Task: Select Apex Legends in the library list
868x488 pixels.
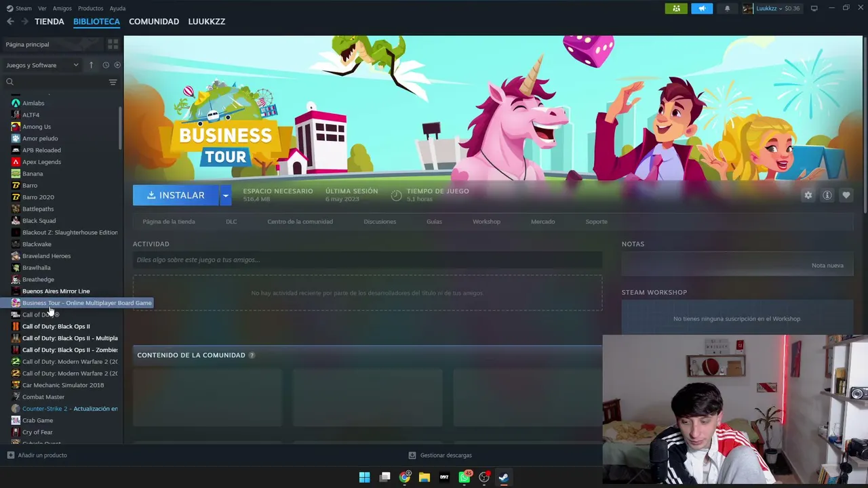Action: tap(41, 162)
